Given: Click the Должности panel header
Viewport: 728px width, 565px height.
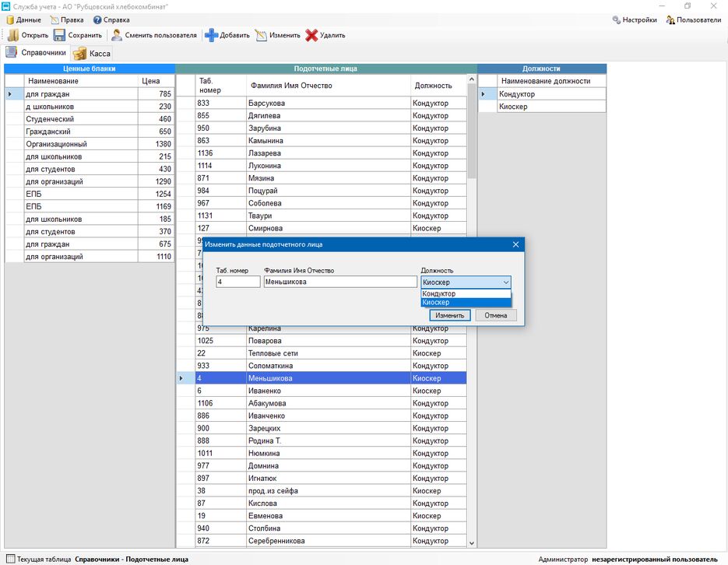Looking at the screenshot, I should tap(542, 68).
